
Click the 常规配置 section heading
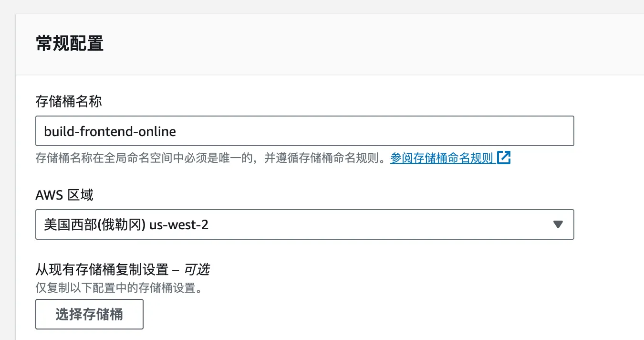coord(70,44)
